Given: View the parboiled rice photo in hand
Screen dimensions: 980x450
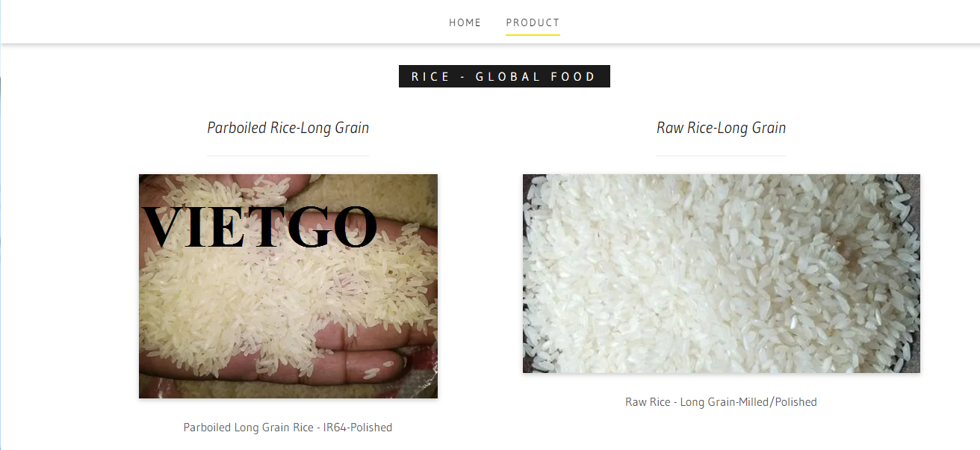Looking at the screenshot, I should point(288,286).
